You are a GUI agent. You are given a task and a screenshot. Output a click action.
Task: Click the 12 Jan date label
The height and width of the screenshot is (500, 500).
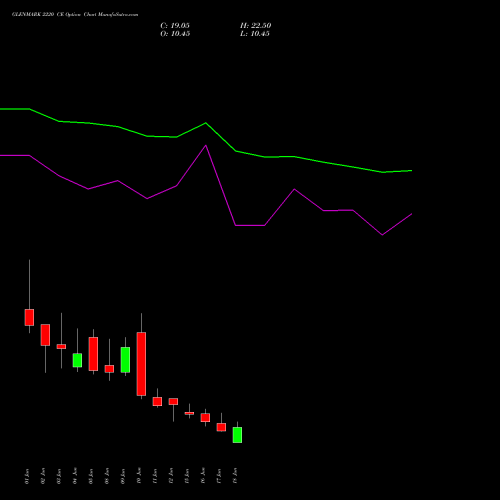coord(171,476)
